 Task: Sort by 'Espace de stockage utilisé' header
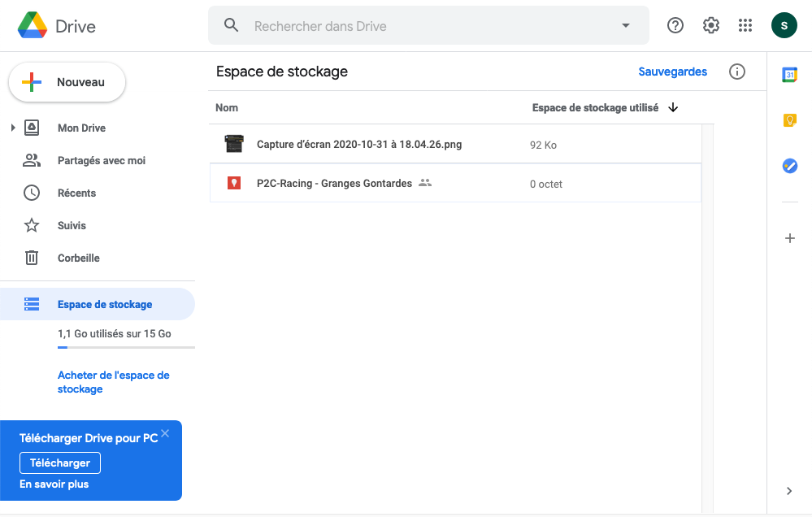596,108
